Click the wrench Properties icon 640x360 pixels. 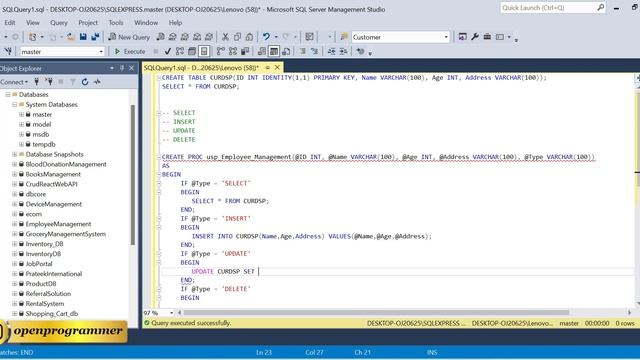pyautogui.click(x=475, y=37)
